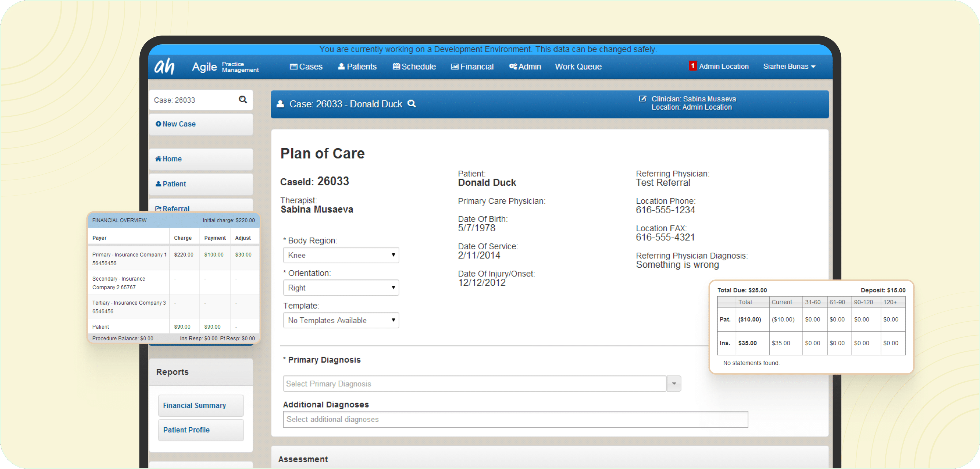Open the Financial Summary report
Screen dimensions: 980x469
click(201, 405)
